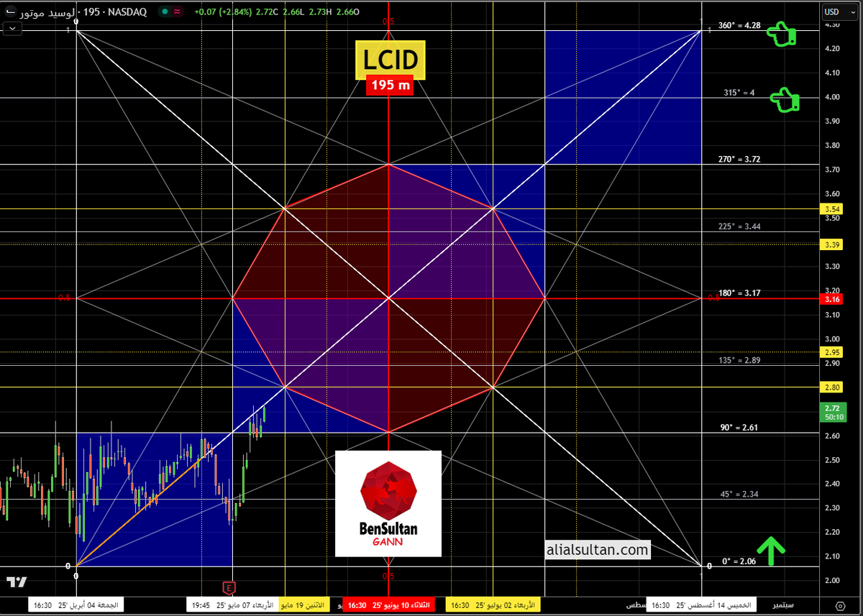The image size is (863, 616).
Task: Click the 180° = 3.17 level label
Action: coord(739,293)
